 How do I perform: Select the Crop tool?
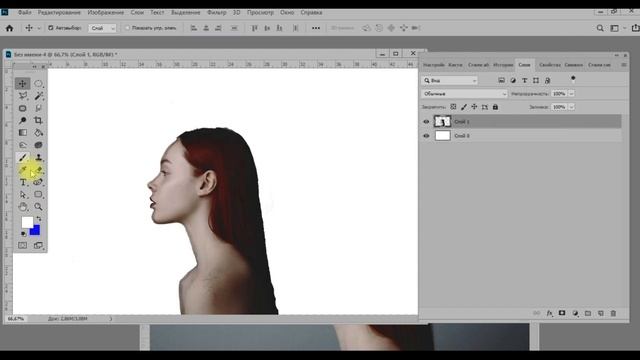tap(38, 120)
